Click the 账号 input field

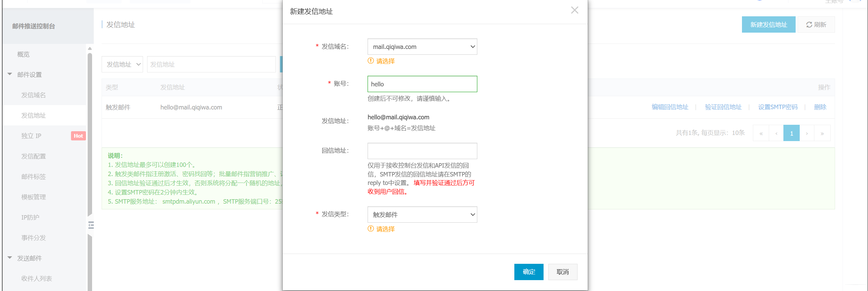click(x=422, y=84)
